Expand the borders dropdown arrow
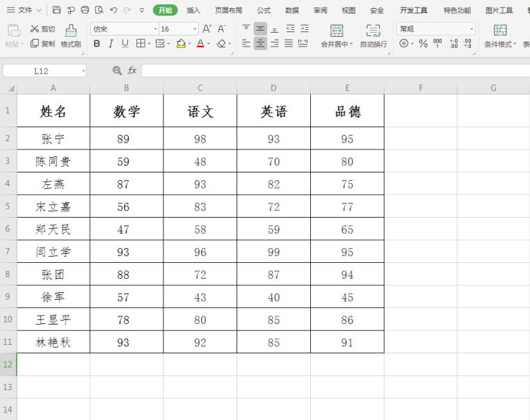The image size is (530, 420). (149, 44)
